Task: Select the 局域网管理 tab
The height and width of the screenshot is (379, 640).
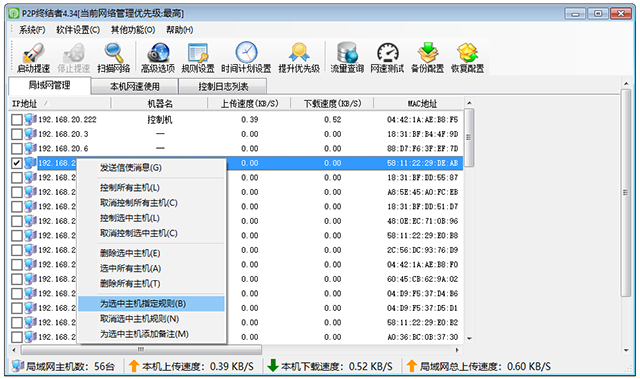Action: click(x=49, y=85)
